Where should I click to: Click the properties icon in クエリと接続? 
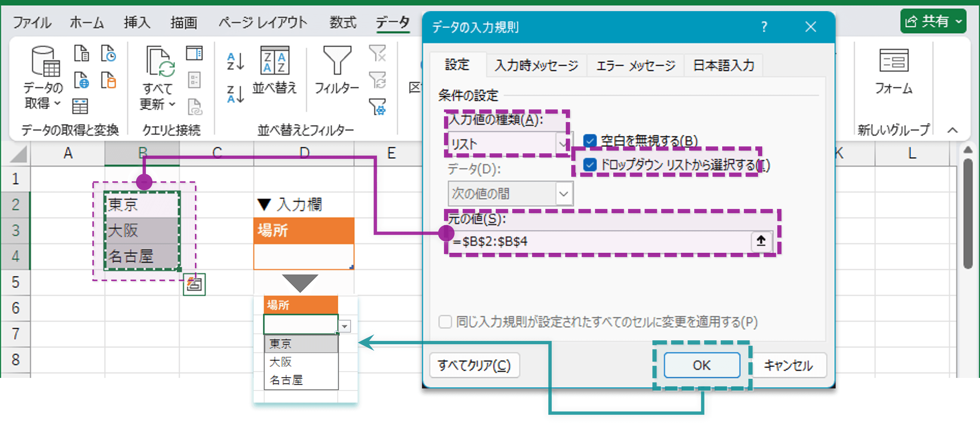(194, 80)
